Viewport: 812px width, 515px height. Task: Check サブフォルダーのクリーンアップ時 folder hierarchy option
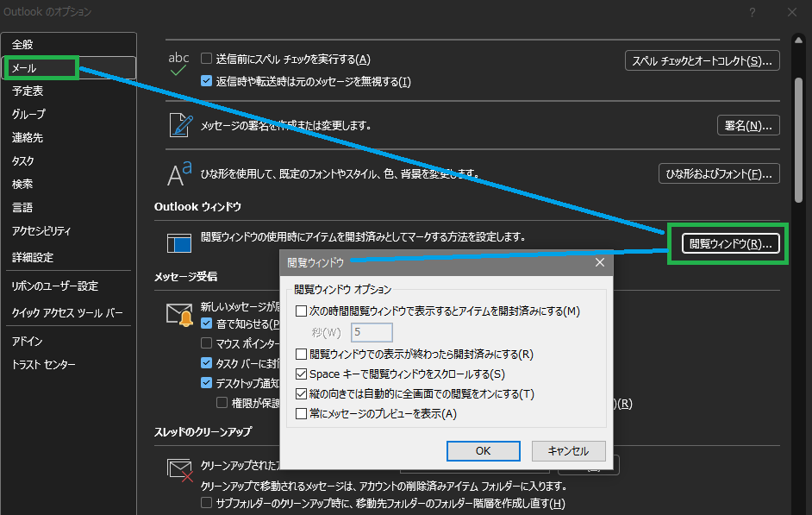(x=206, y=503)
